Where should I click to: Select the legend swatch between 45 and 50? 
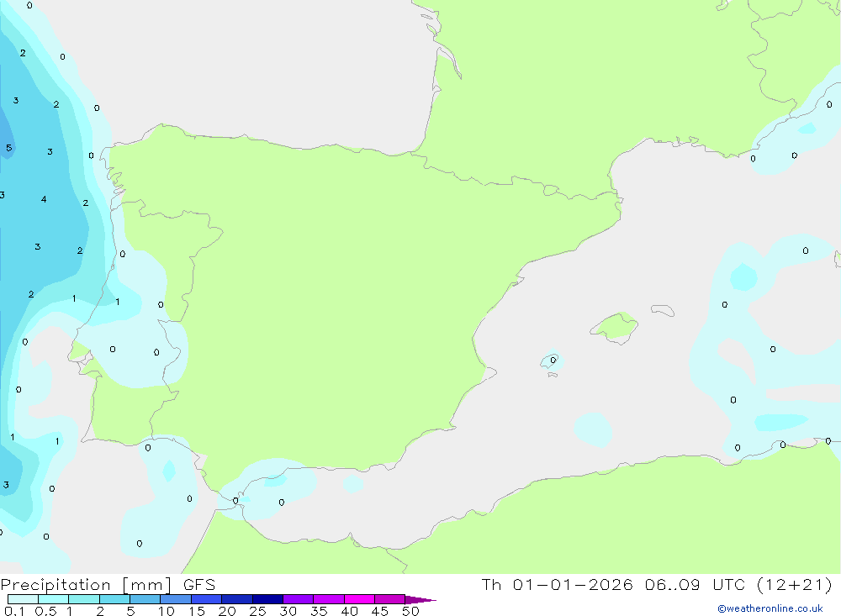pyautogui.click(x=389, y=599)
